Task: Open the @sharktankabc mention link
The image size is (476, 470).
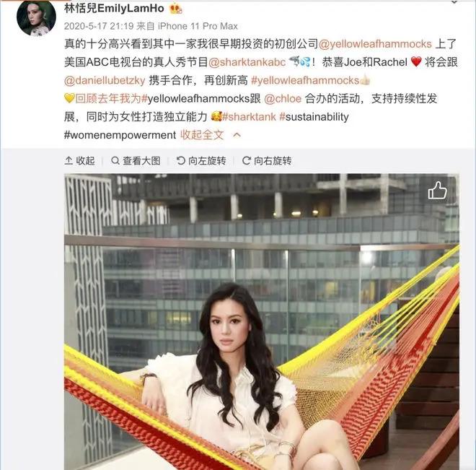Action: coord(247,62)
